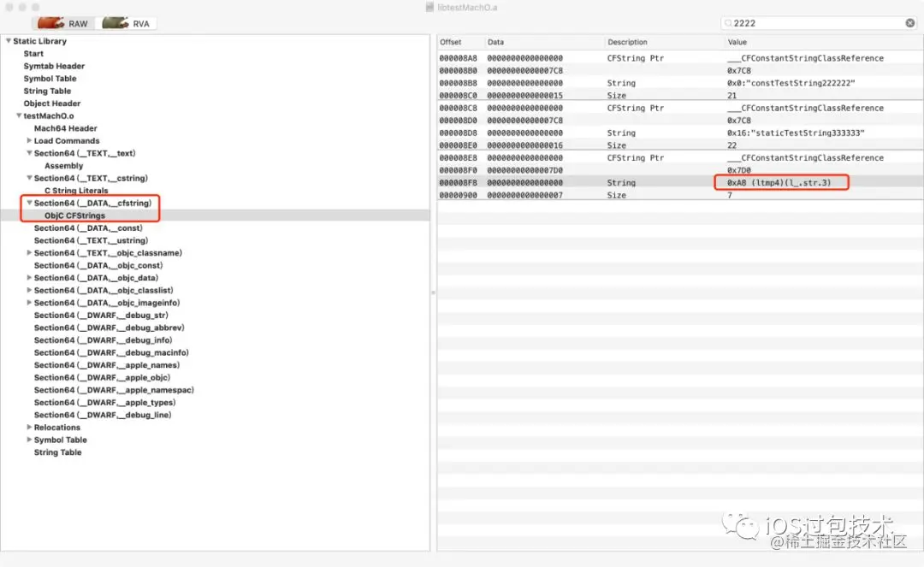The image size is (924, 567).
Task: Select Section64 (__DWARF,__debug_line) item
Action: click(103, 415)
